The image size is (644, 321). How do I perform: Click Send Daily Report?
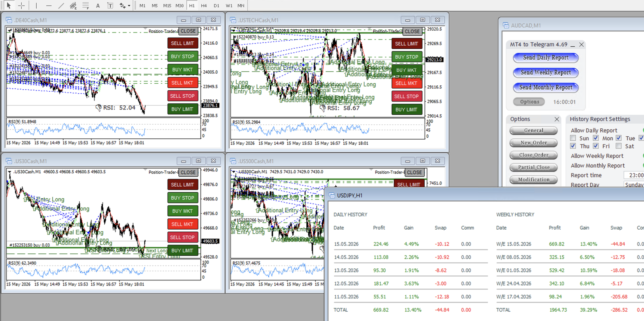pyautogui.click(x=546, y=58)
